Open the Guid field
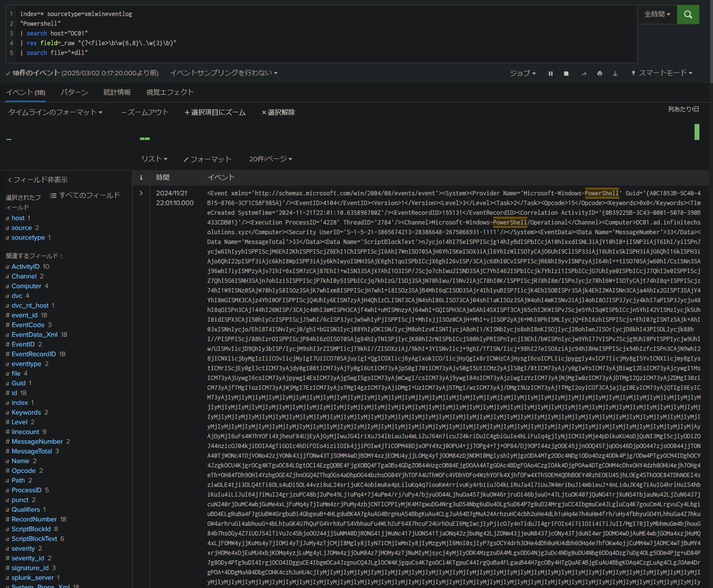Screen dimensions: 713x588 pyautogui.click(x=18, y=383)
